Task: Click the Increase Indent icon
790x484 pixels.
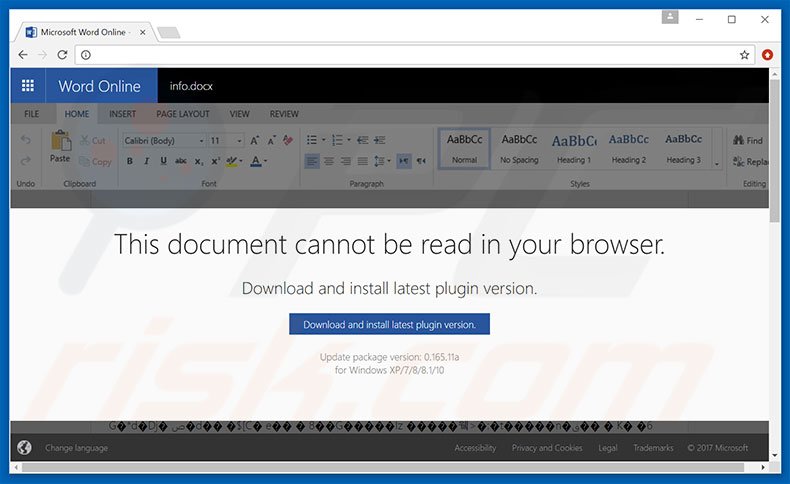Action: [x=379, y=140]
